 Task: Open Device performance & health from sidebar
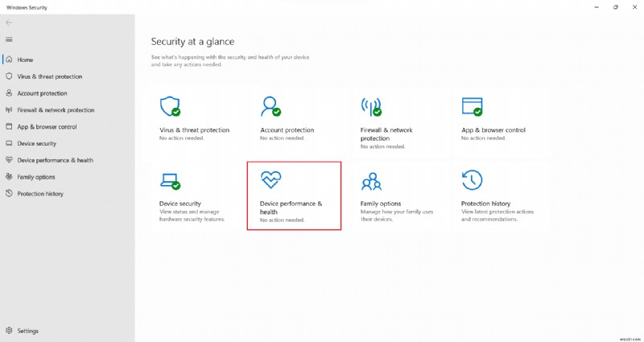(55, 160)
